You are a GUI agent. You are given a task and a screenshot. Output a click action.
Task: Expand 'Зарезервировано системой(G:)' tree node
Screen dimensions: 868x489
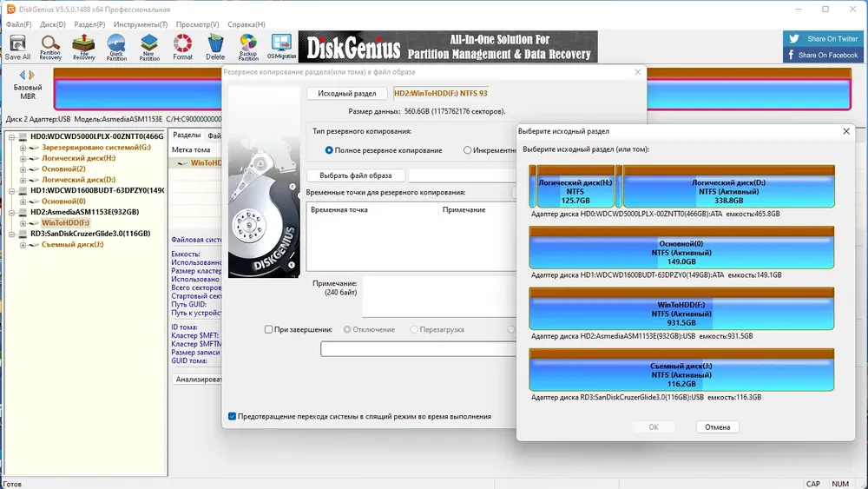[x=23, y=148]
